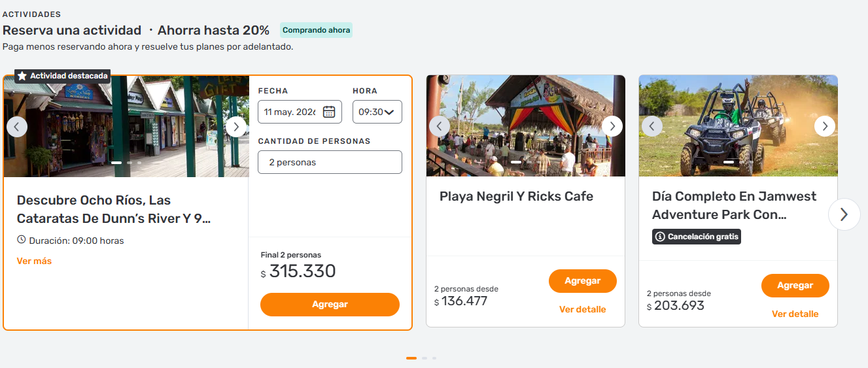View details of Playa Negril activity

582,309
